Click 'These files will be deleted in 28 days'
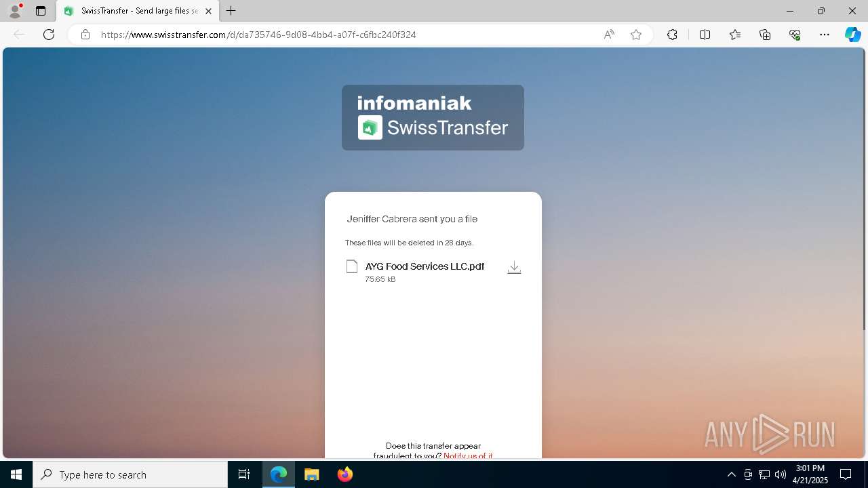 (409, 243)
